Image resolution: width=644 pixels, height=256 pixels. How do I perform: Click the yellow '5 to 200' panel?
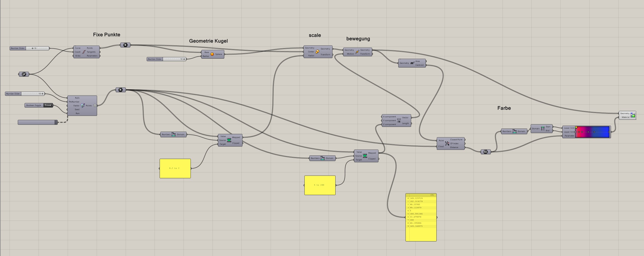click(319, 185)
